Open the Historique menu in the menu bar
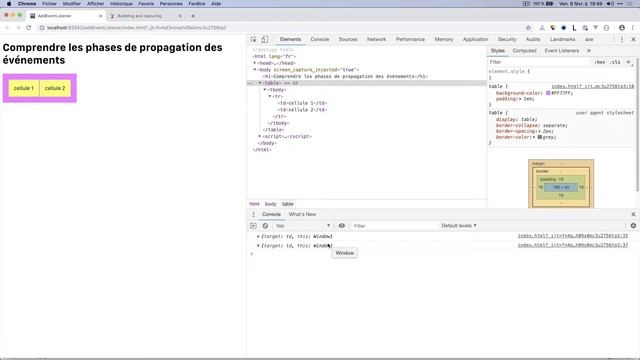640x360 pixels. point(121,4)
